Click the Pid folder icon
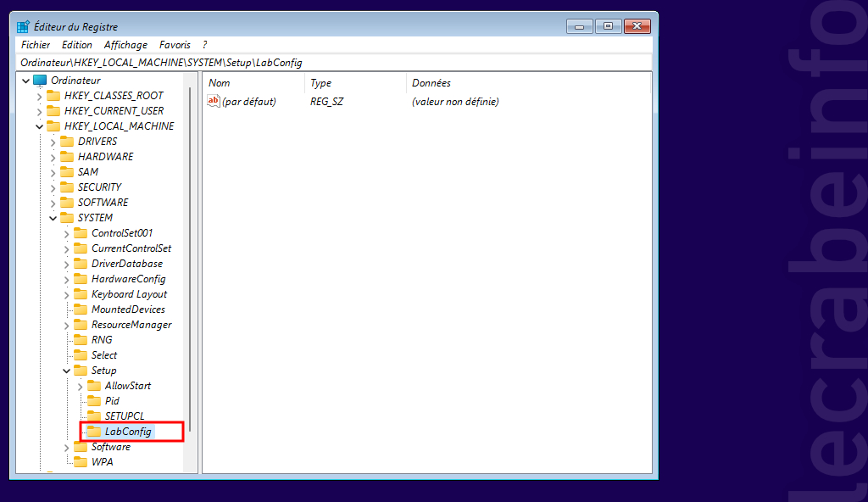This screenshot has height=502, width=868. pos(94,400)
